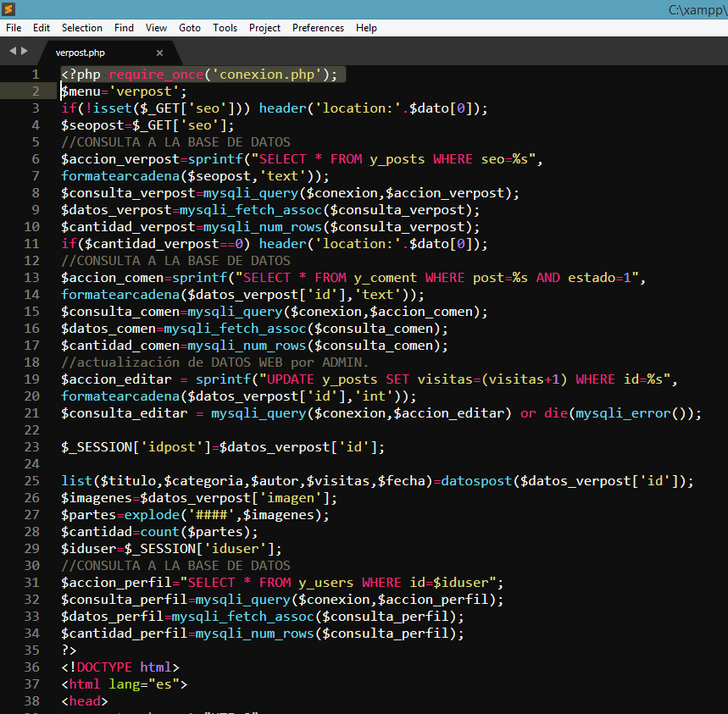Close the verpost.php tab

(x=159, y=53)
